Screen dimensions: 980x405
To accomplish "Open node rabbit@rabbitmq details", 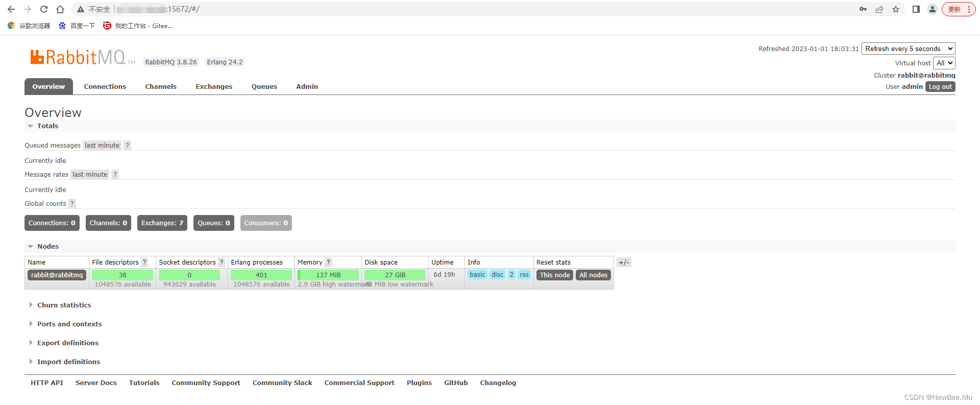I will click(x=57, y=275).
